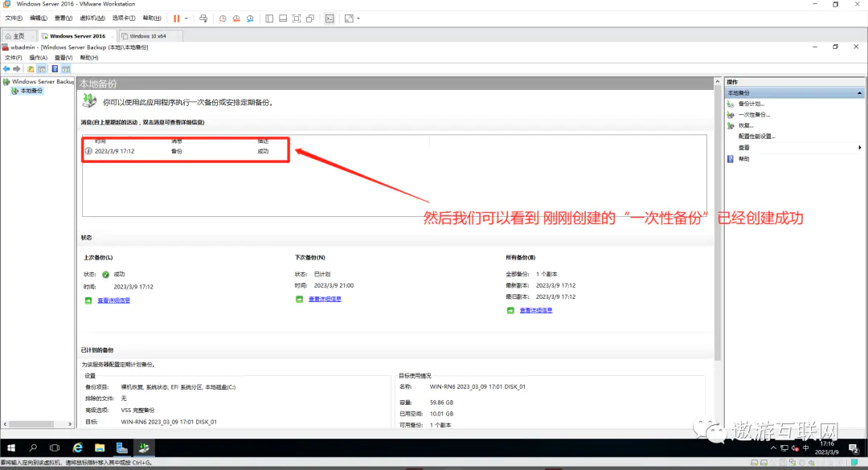Open dropdown arrow next to pause button

click(x=186, y=18)
